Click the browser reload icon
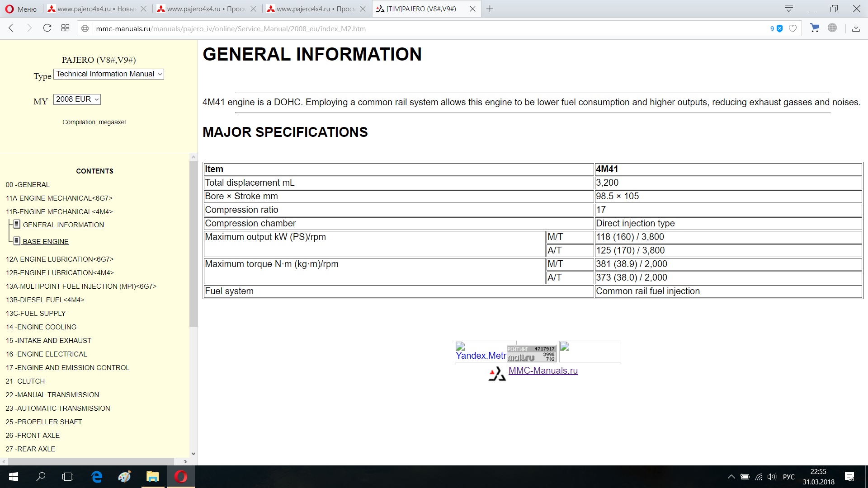 click(x=47, y=28)
